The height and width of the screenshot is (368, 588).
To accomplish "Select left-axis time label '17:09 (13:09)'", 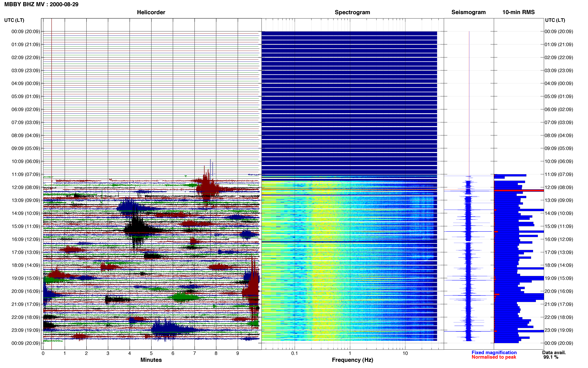I will (26, 252).
